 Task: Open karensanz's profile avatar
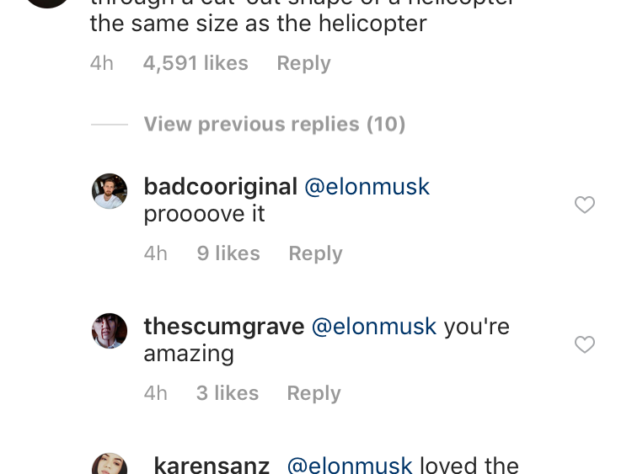coord(109,464)
